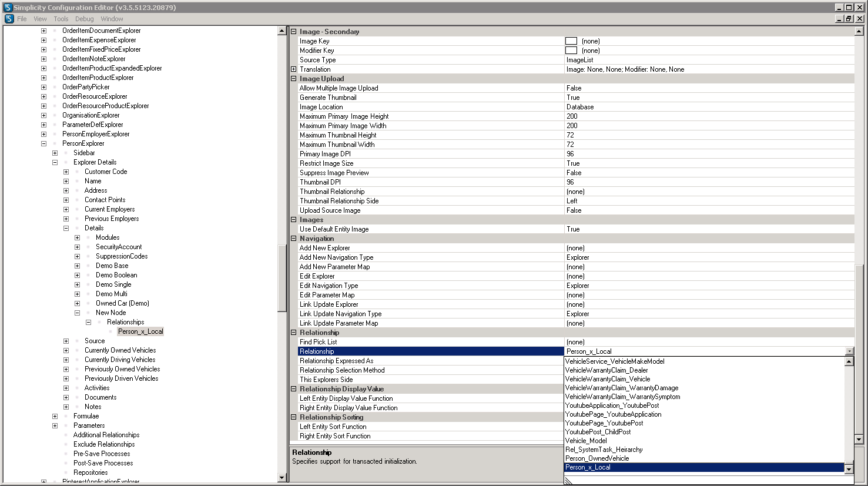Click dropdown list scroll down arrow
The image size is (868, 486).
tap(849, 468)
